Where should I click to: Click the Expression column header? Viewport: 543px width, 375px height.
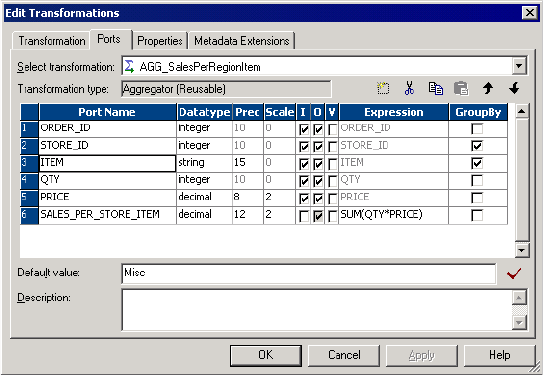[393, 112]
